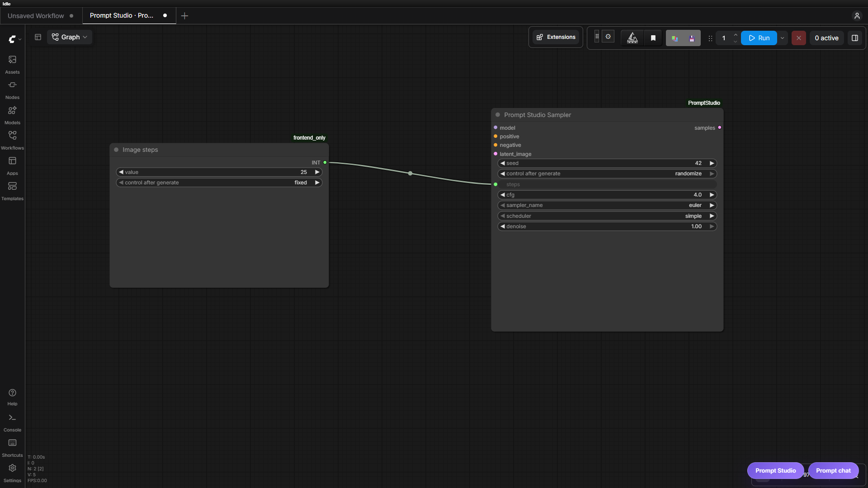The height and width of the screenshot is (488, 868).
Task: Open control after generate randomize selector
Action: (607, 174)
